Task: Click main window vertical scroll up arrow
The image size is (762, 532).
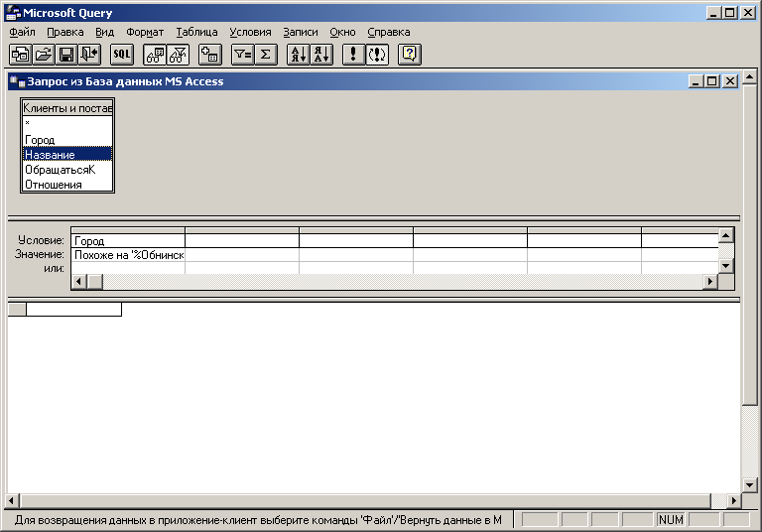Action: (749, 76)
